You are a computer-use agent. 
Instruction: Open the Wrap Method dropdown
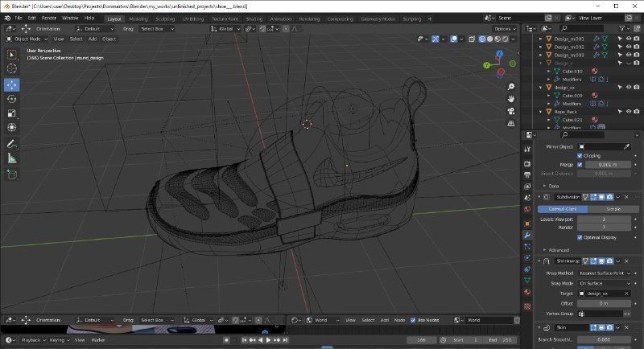pos(605,273)
